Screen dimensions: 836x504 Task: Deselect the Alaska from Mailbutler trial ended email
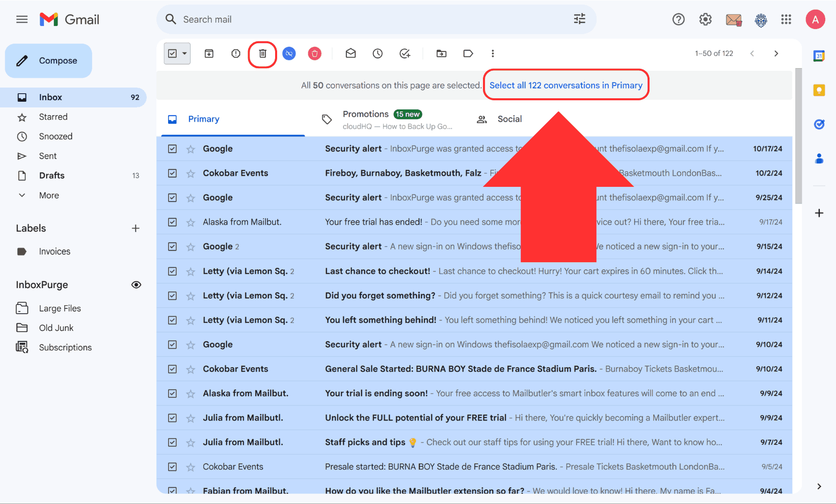[x=173, y=222]
